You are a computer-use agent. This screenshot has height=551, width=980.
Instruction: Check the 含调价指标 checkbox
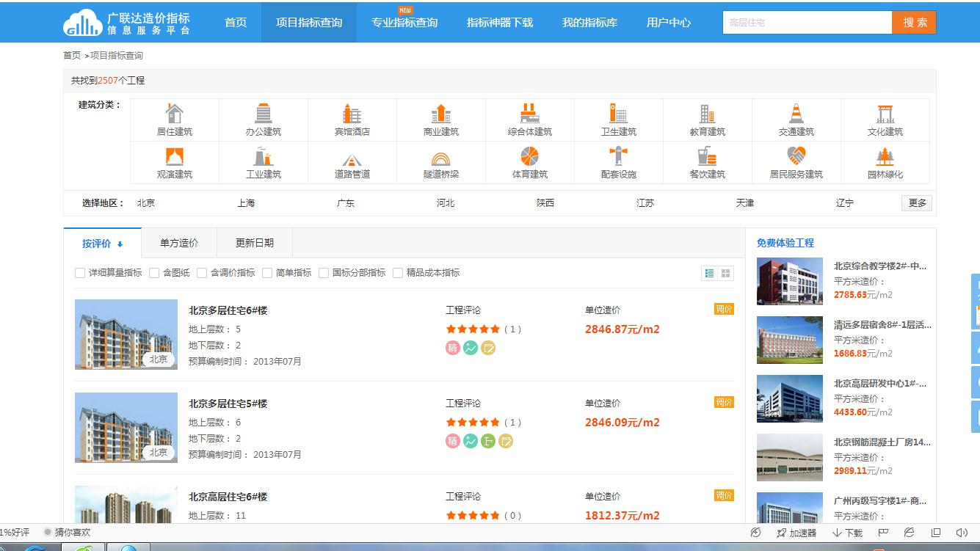tap(202, 273)
